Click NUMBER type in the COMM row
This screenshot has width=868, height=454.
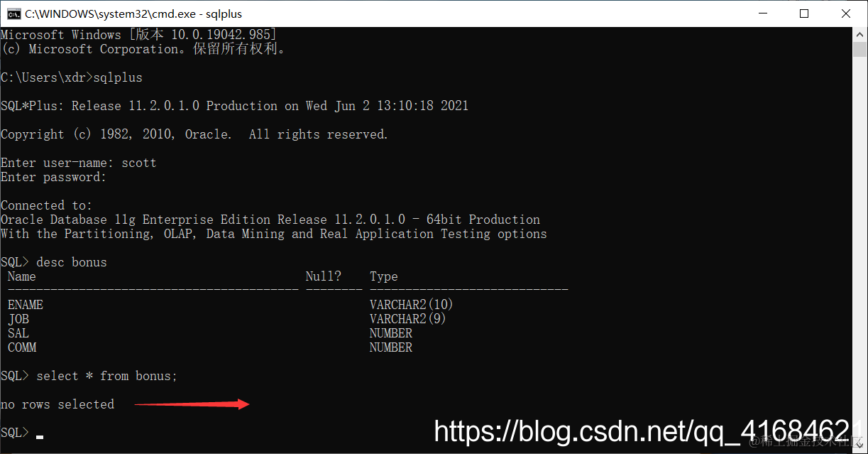(391, 347)
